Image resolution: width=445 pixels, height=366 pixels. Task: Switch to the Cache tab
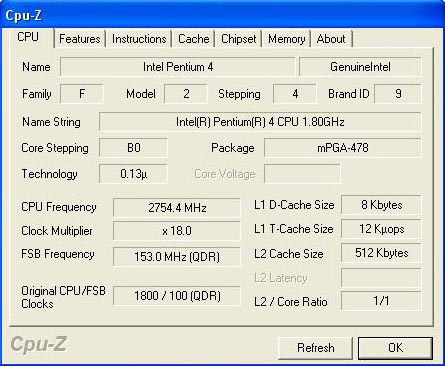(194, 39)
